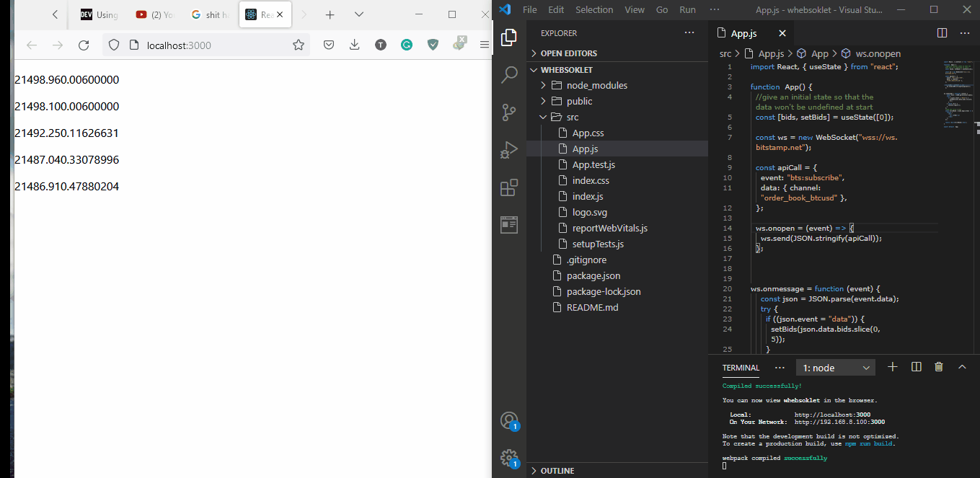Screen dimensions: 980x478
Task: Open the Search panel in VS Code
Action: 510,74
